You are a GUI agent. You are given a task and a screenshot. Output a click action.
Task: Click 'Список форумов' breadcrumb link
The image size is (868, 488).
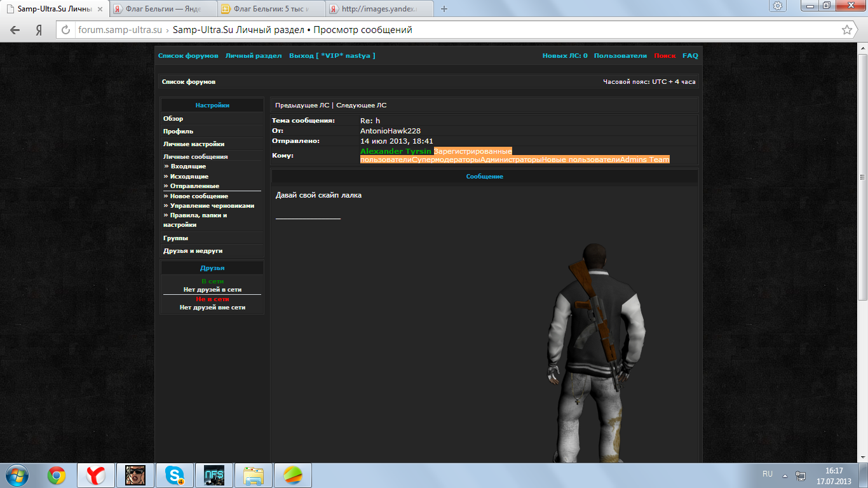(189, 82)
